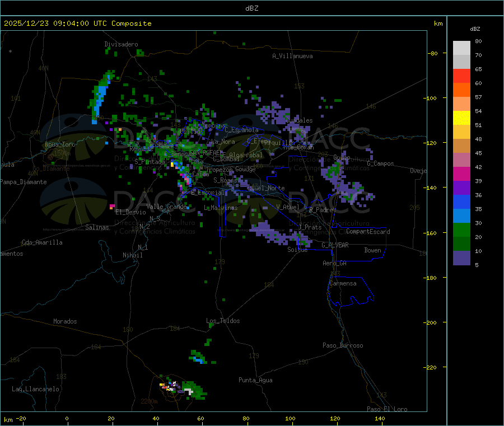
Task: Select the red 60-65 dBZ legend color
Action: click(461, 76)
